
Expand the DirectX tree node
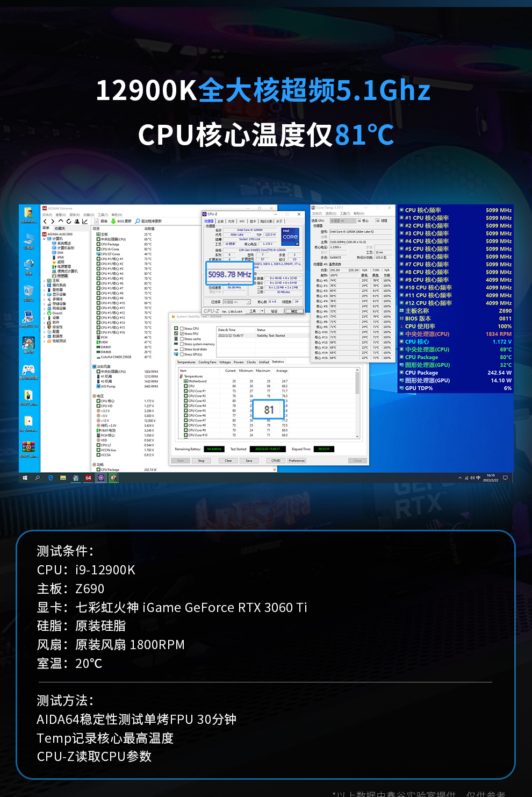click(45, 313)
